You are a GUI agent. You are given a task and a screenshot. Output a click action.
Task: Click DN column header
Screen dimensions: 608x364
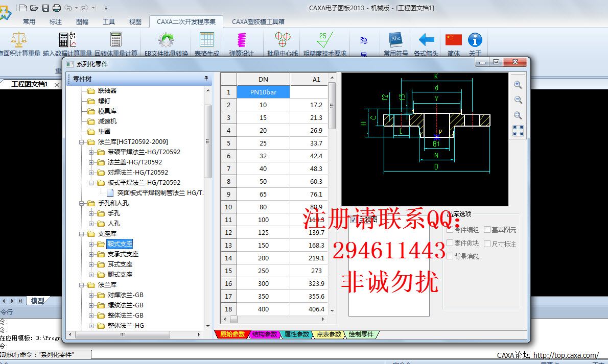tap(263, 79)
